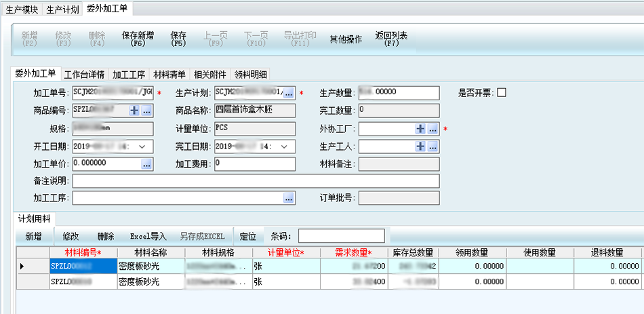Click plus icon in 外协工厂 field
The image size is (644, 314).
point(420,129)
